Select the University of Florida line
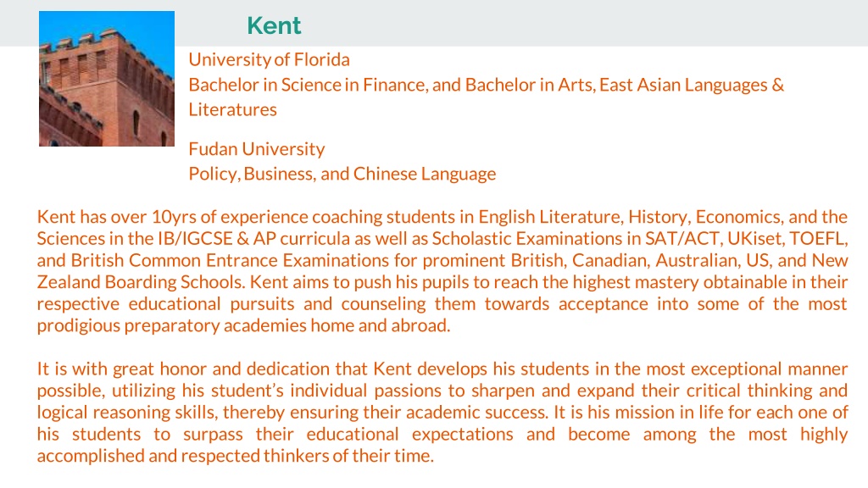 tap(269, 60)
